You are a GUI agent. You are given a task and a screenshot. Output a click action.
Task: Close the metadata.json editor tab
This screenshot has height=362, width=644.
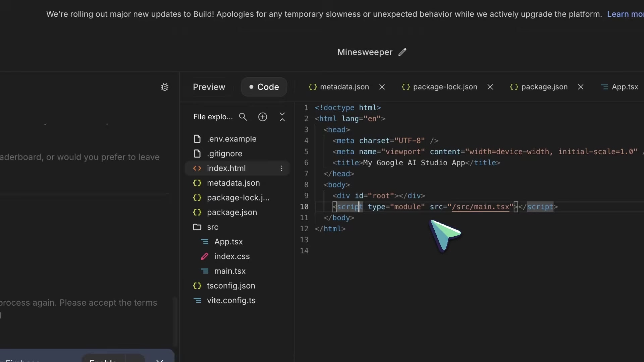pyautogui.click(x=382, y=87)
